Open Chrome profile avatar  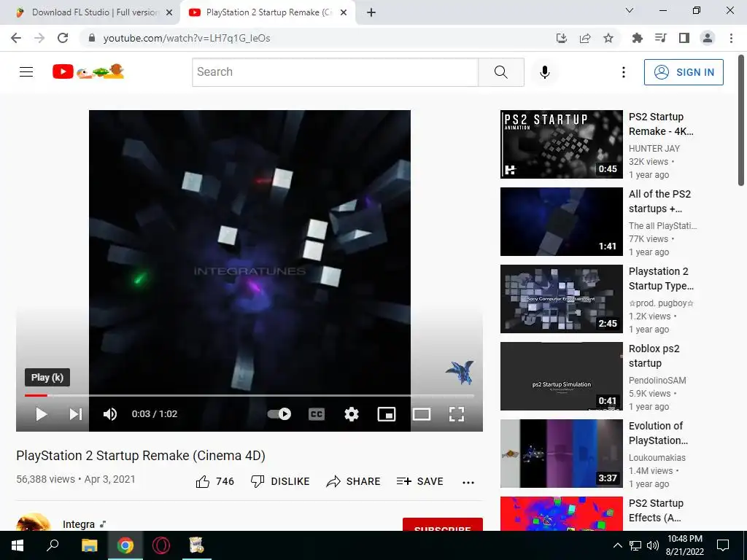(708, 38)
